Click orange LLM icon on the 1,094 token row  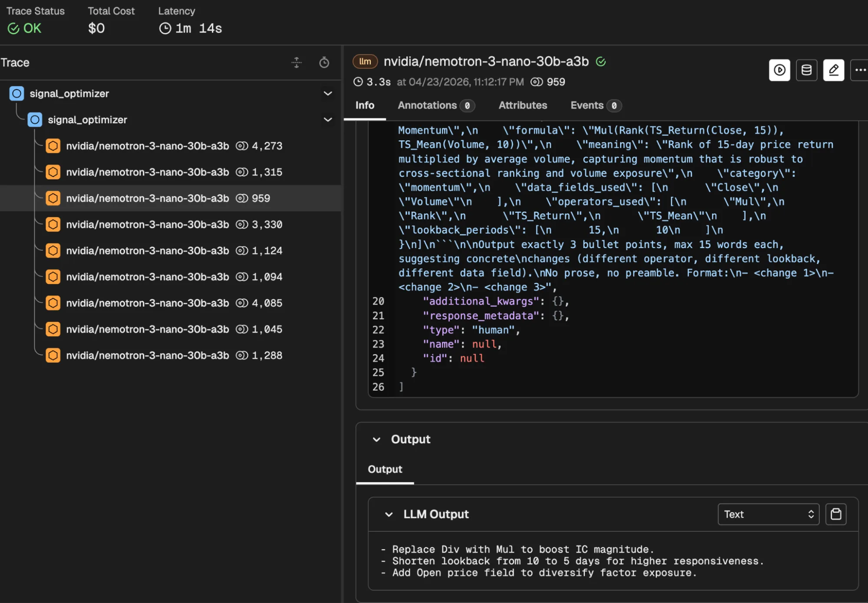point(53,277)
